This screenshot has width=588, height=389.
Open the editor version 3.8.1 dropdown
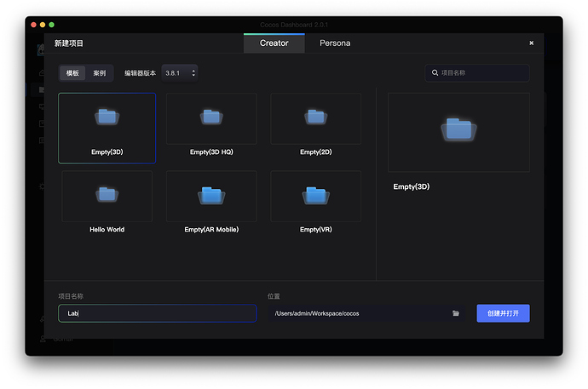180,73
